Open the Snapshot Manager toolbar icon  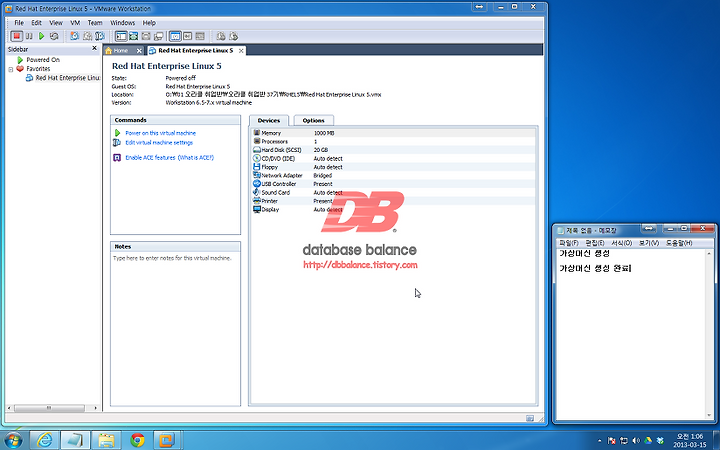point(100,36)
